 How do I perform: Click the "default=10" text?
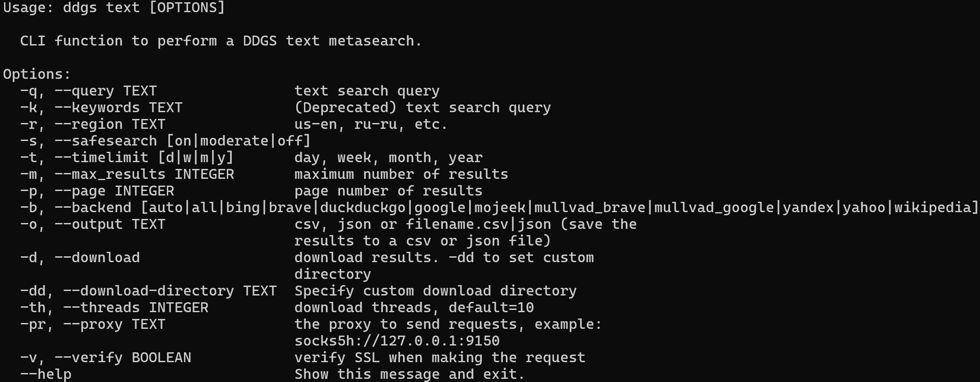click(491, 308)
